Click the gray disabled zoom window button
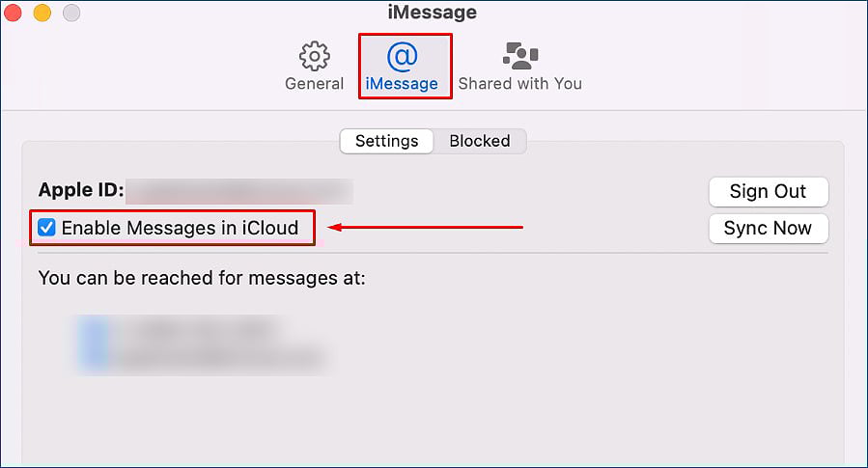The height and width of the screenshot is (468, 868). (x=71, y=13)
